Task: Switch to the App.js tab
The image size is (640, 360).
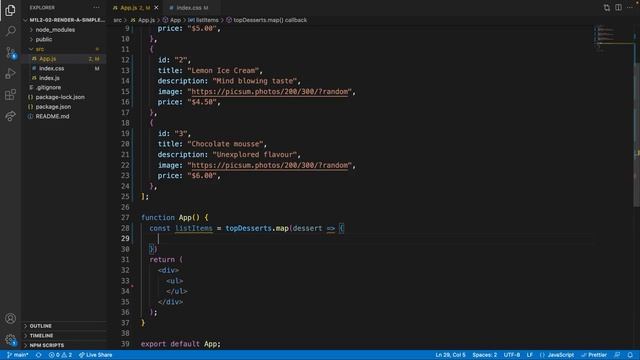Action: tap(135, 7)
